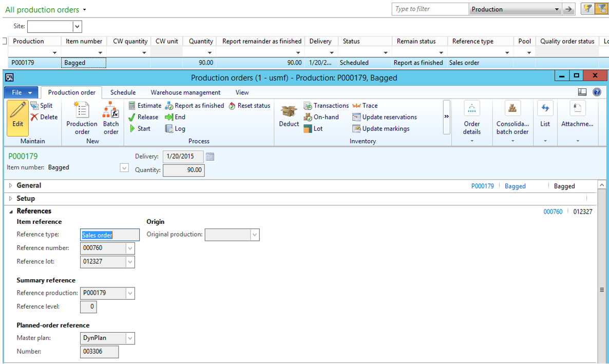Open the Warehouse management tab
609x364 pixels.
[185, 92]
